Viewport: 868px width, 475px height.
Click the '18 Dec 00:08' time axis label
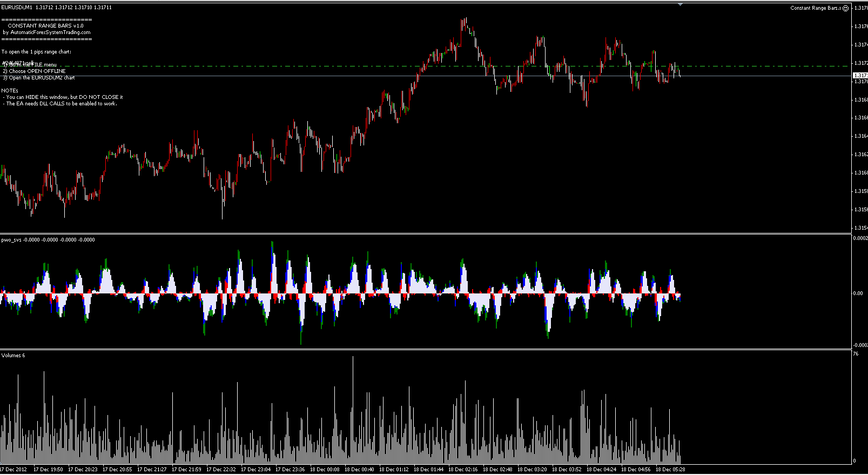[x=325, y=470]
